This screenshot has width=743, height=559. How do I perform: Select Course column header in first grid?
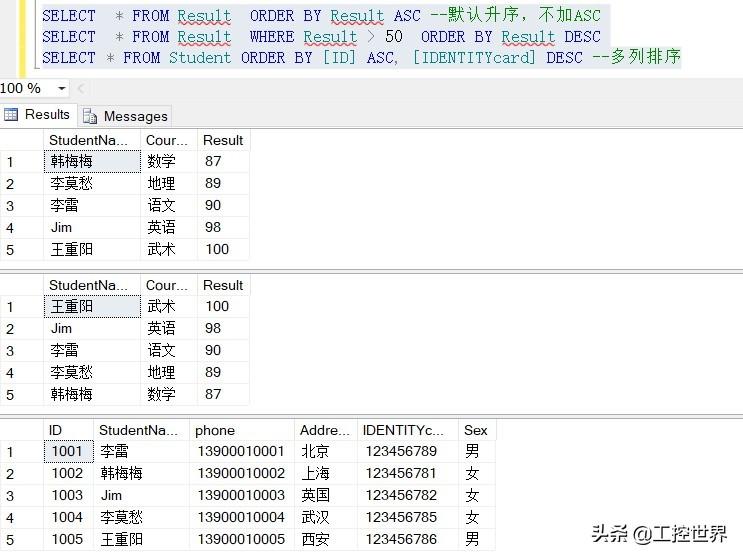(169, 140)
